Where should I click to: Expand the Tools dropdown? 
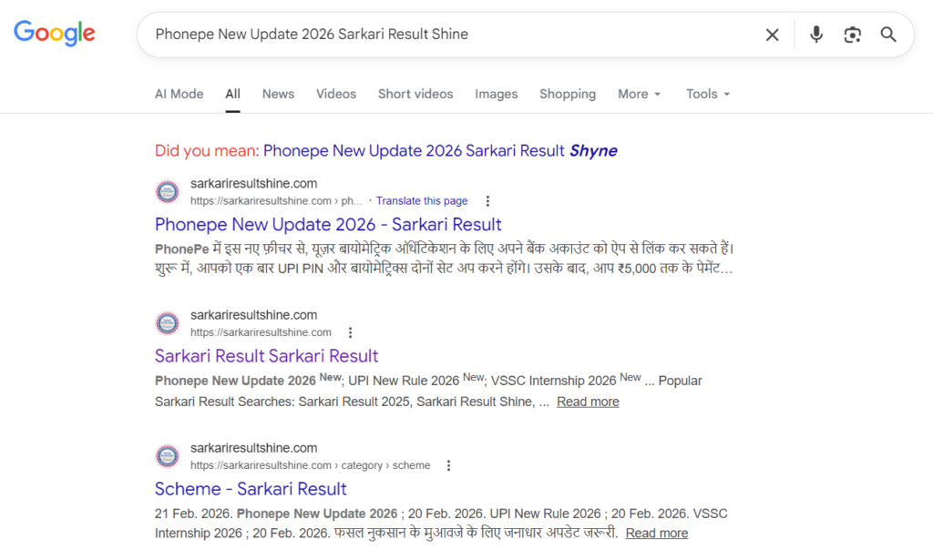click(708, 94)
